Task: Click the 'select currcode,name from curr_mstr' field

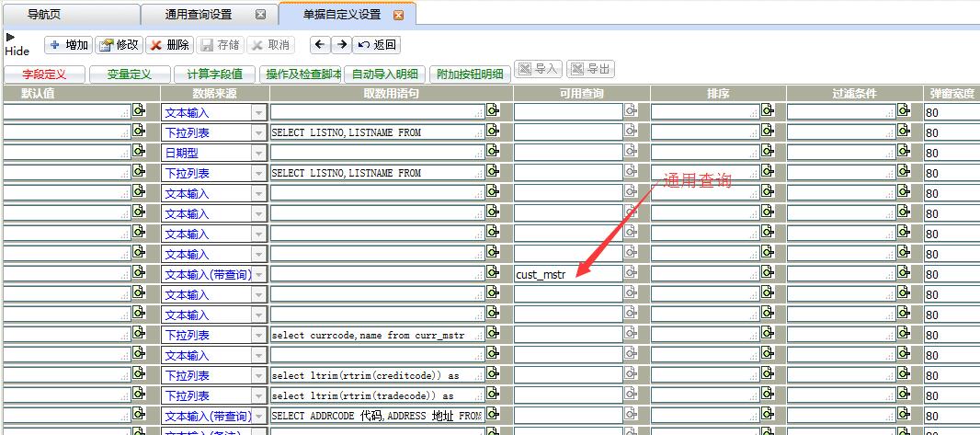Action: coord(378,335)
